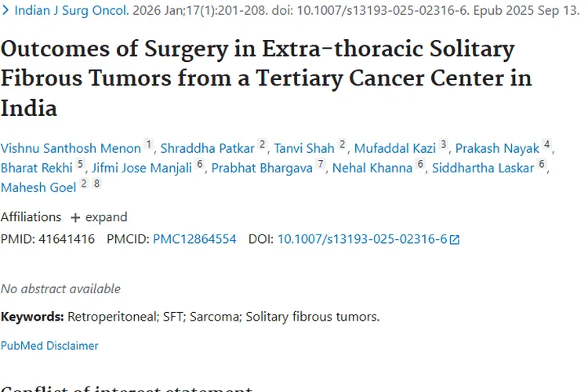
Task: Follow the DOI 10.1007/s13193-025-02316-6 link
Action: pos(361,239)
